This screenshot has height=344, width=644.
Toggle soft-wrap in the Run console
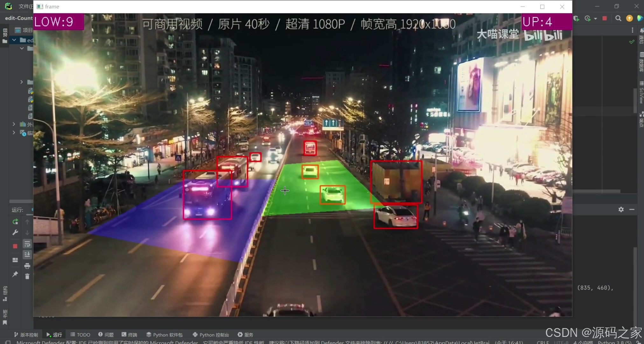27,244
